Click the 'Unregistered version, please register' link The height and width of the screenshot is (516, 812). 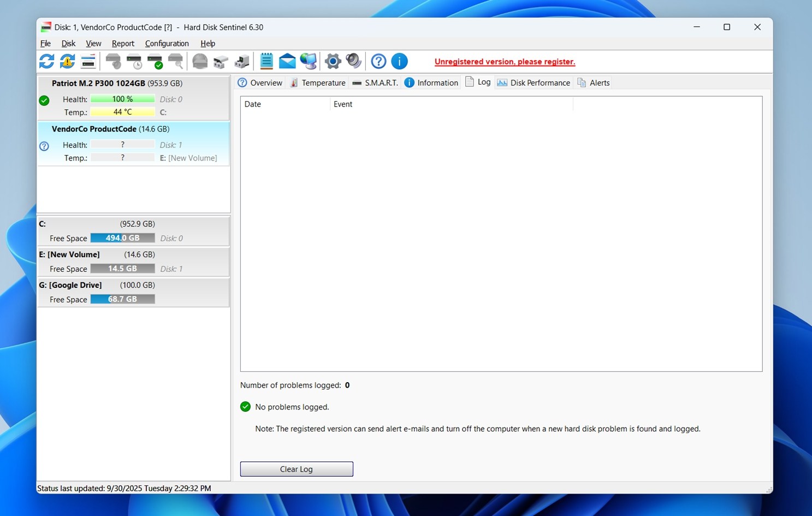pos(505,62)
